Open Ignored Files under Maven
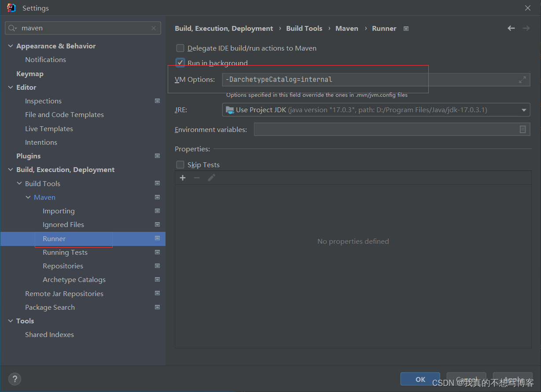Viewport: 541px width, 392px height. click(x=63, y=224)
